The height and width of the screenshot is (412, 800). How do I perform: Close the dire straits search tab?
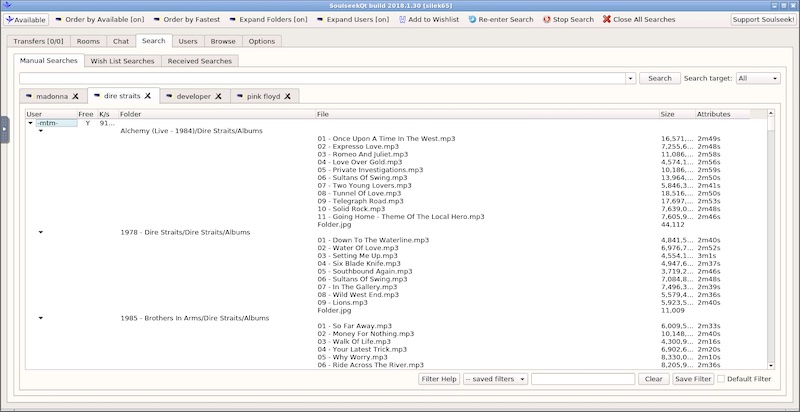[x=147, y=95]
